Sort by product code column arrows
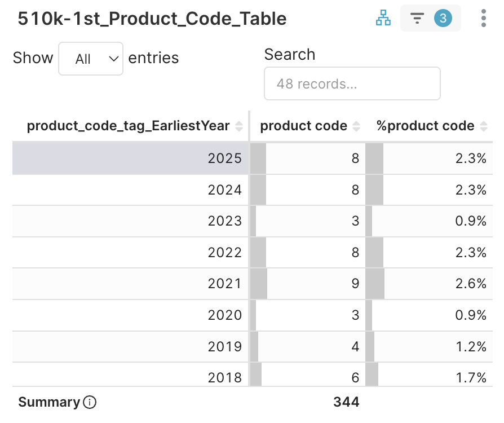Viewport: 504px width, 423px height. pyautogui.click(x=356, y=126)
